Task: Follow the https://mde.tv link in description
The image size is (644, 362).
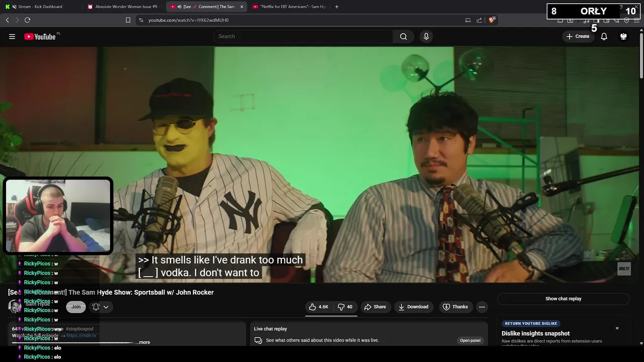Action: (x=81, y=335)
